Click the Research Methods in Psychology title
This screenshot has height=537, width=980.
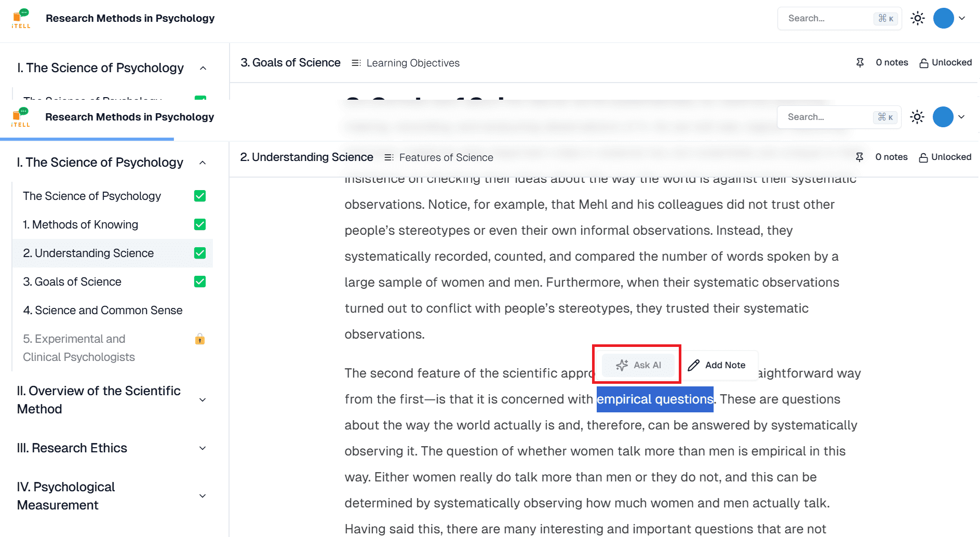(129, 117)
